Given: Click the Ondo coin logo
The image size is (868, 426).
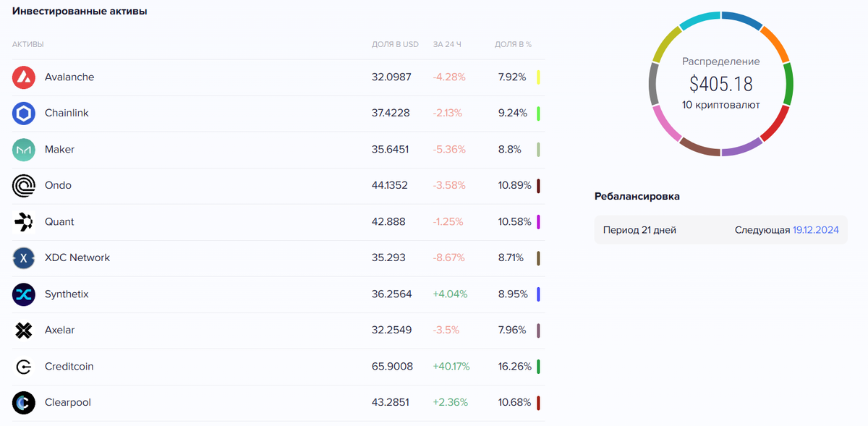Looking at the screenshot, I should click(24, 186).
